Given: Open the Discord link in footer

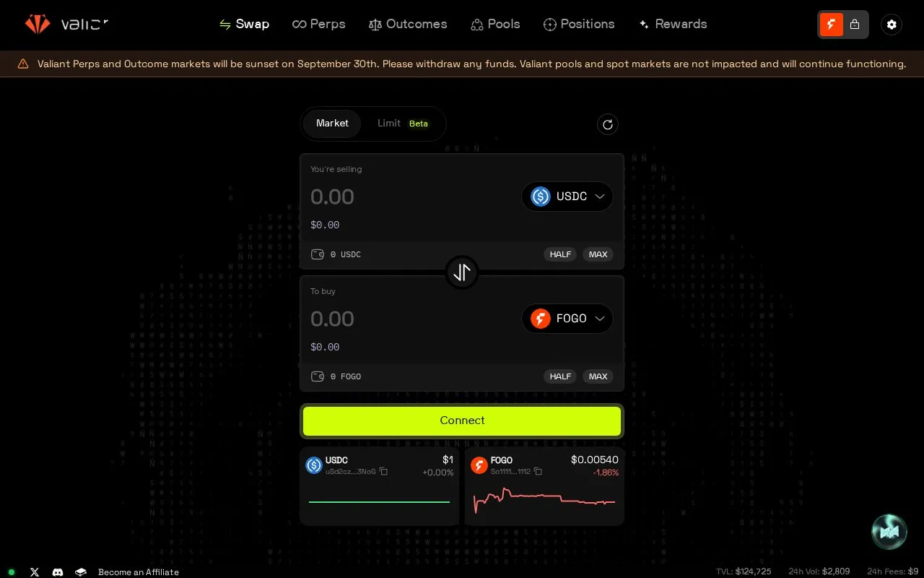Looking at the screenshot, I should (x=58, y=572).
